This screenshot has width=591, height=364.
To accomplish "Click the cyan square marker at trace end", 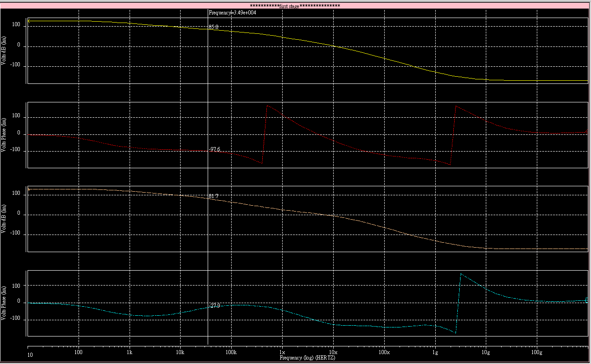I will click(587, 300).
